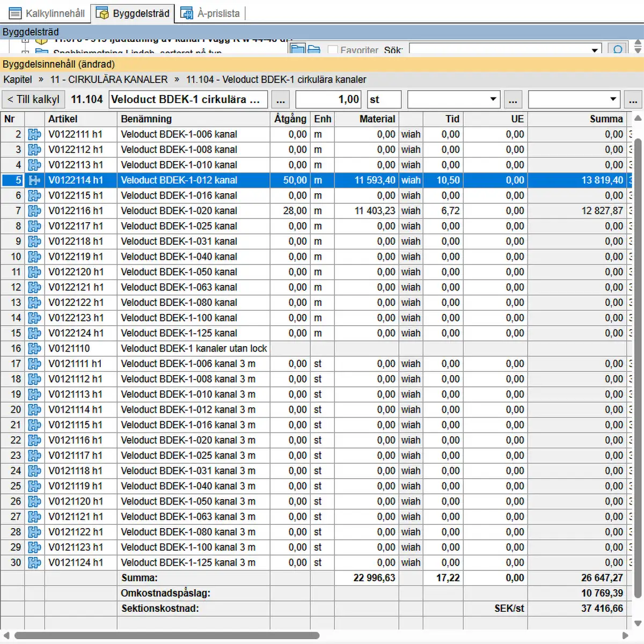
Task: Open the first dropdown after the st unit field
Action: [x=493, y=99]
